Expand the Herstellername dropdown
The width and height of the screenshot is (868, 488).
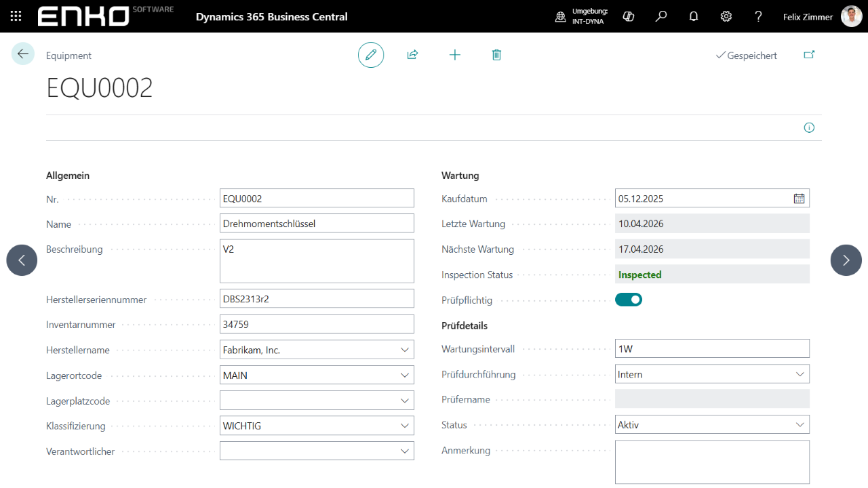pos(405,350)
